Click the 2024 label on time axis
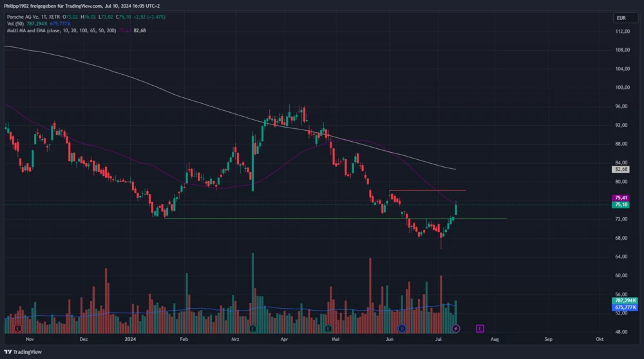The height and width of the screenshot is (359, 644). [x=131, y=338]
